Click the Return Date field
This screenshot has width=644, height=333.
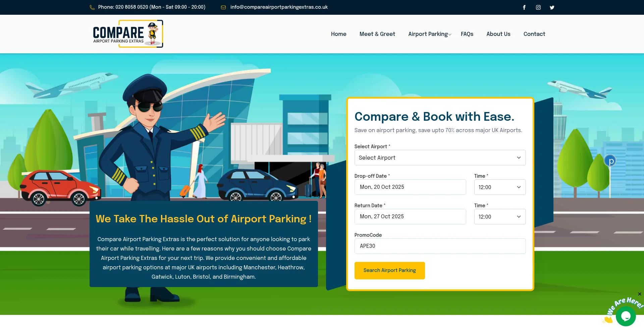pos(410,217)
